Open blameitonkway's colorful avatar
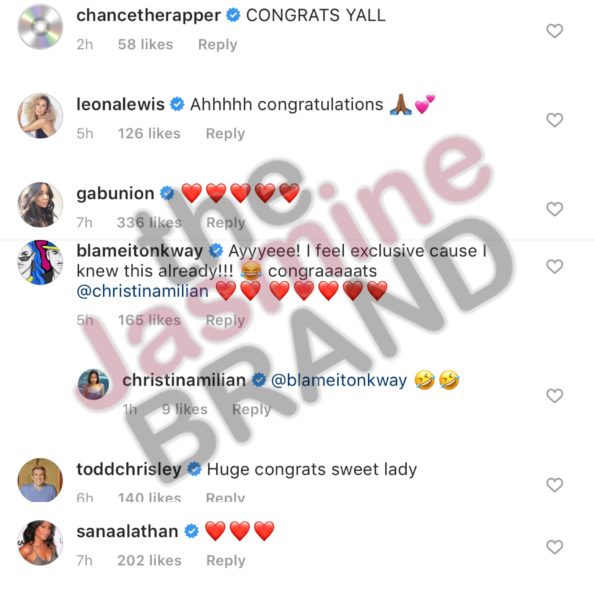This screenshot has height=595, width=595. [40, 262]
